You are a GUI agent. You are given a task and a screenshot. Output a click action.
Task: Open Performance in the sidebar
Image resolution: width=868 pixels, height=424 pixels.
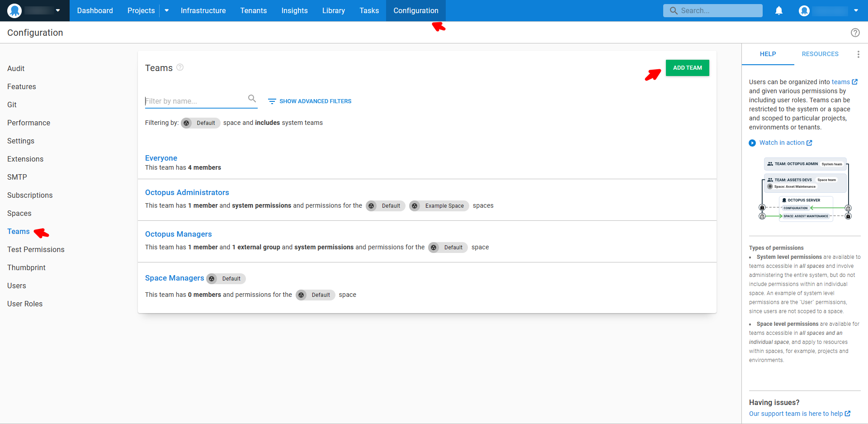(28, 123)
